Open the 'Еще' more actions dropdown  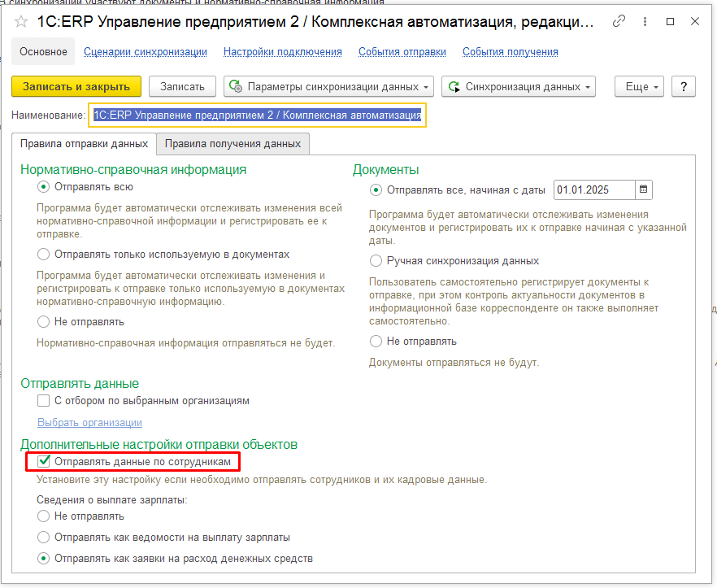pos(639,86)
